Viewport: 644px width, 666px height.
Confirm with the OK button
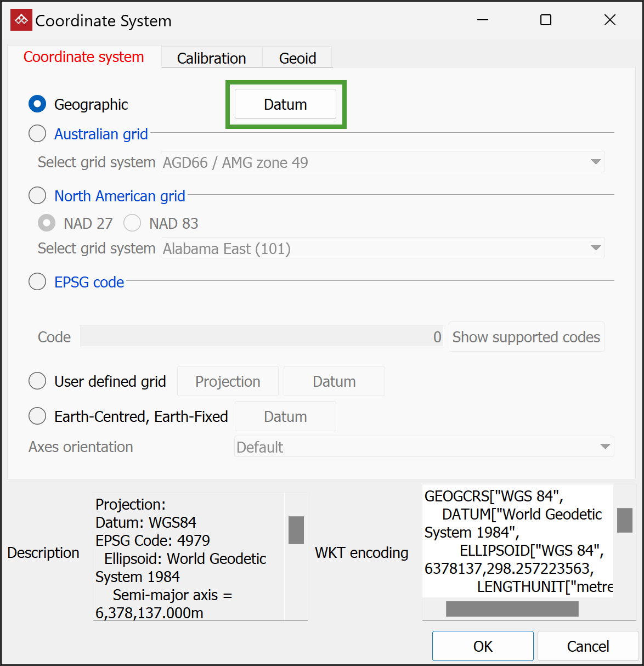coord(483,646)
